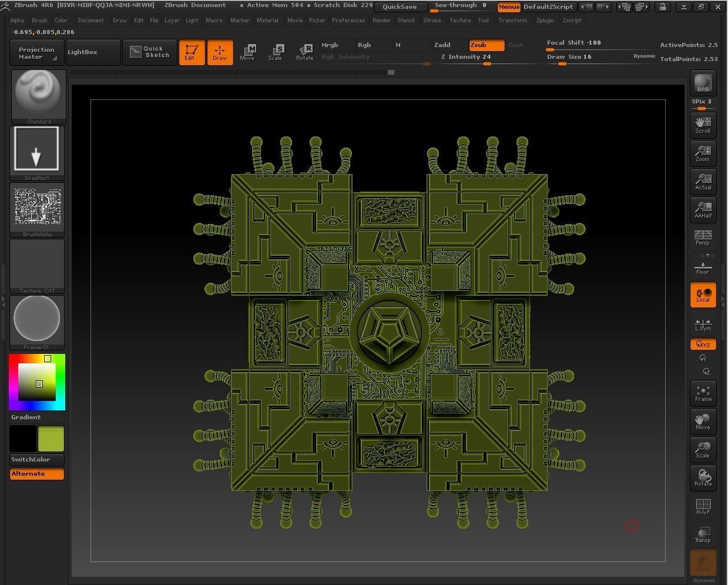
Task: Pick a hue in the color picker
Action: click(x=37, y=382)
